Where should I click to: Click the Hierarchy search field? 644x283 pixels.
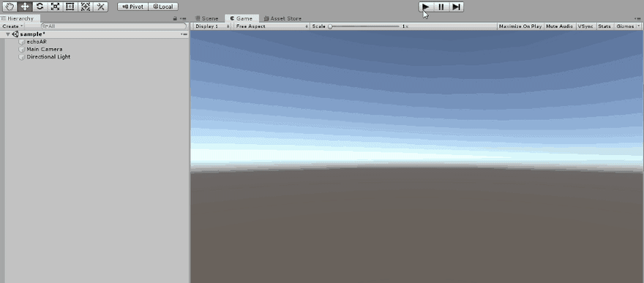click(113, 26)
